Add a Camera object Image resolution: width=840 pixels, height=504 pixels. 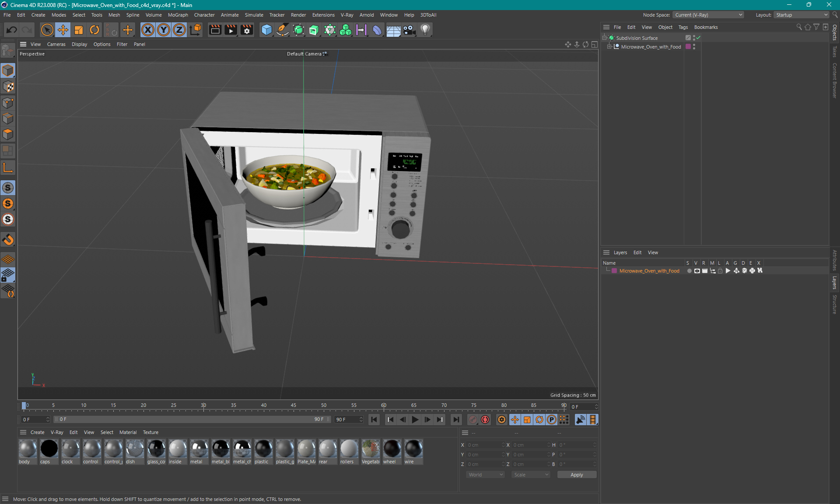pyautogui.click(x=409, y=30)
